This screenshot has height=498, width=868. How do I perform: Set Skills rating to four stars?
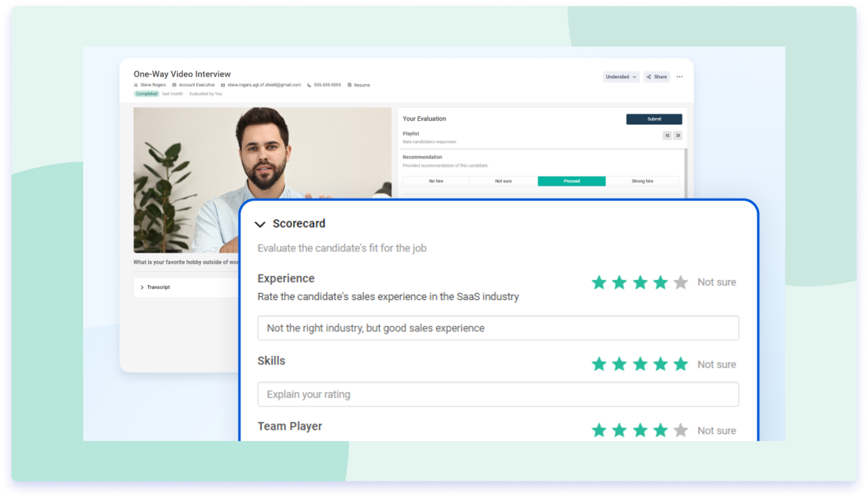(660, 364)
